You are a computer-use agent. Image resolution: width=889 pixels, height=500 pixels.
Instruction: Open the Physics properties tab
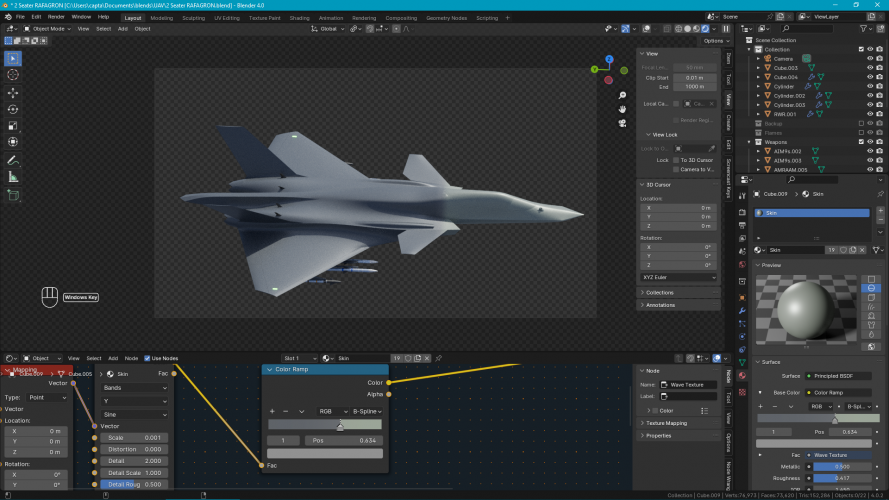(742, 337)
